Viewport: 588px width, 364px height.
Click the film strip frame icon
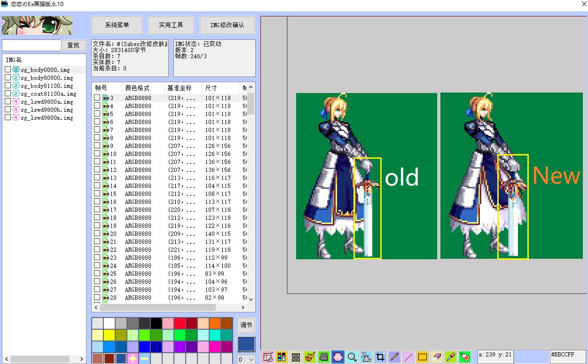[x=296, y=356]
